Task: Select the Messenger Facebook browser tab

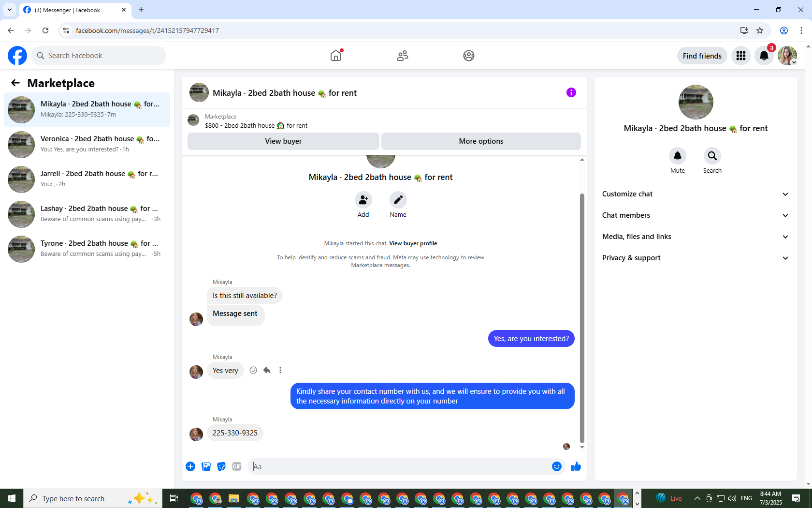Action: coord(75,10)
